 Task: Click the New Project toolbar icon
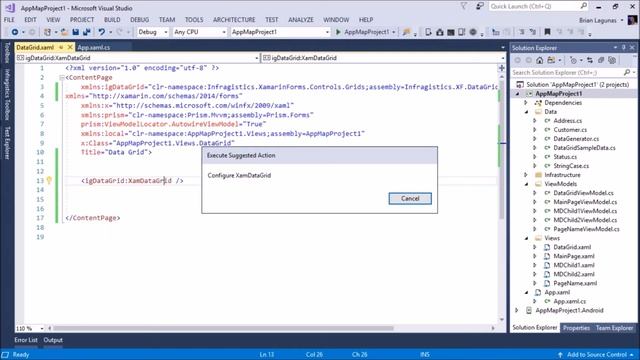(47, 32)
